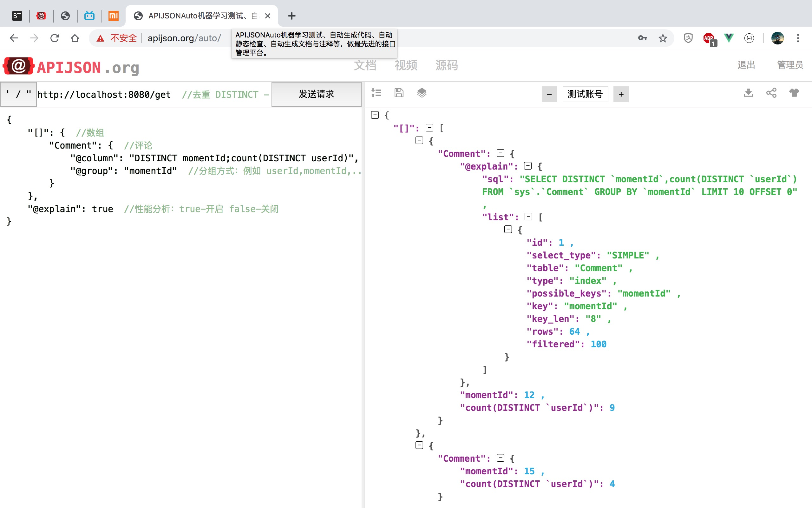Collapse the first array item object
Screen dimensions: 812x508
tap(419, 140)
